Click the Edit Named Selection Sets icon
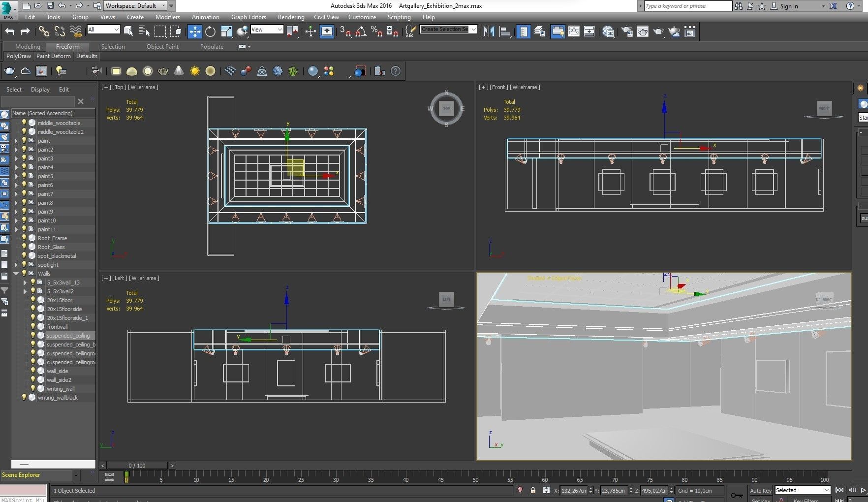 pyautogui.click(x=410, y=31)
